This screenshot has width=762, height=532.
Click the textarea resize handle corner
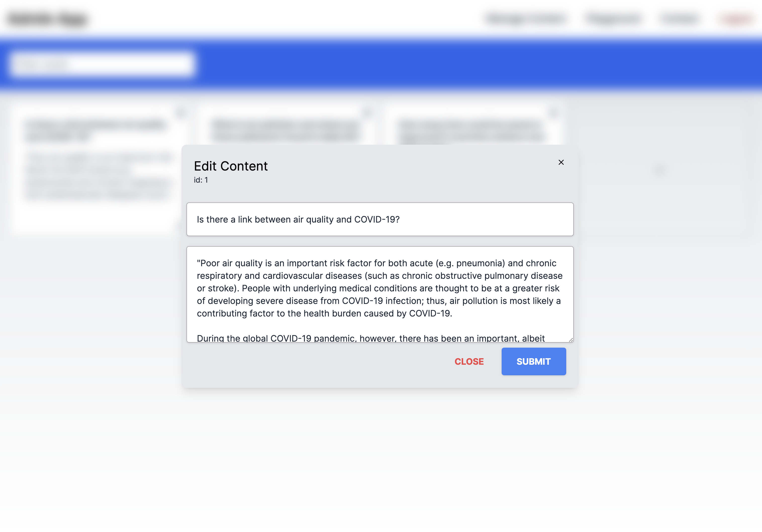click(x=570, y=339)
